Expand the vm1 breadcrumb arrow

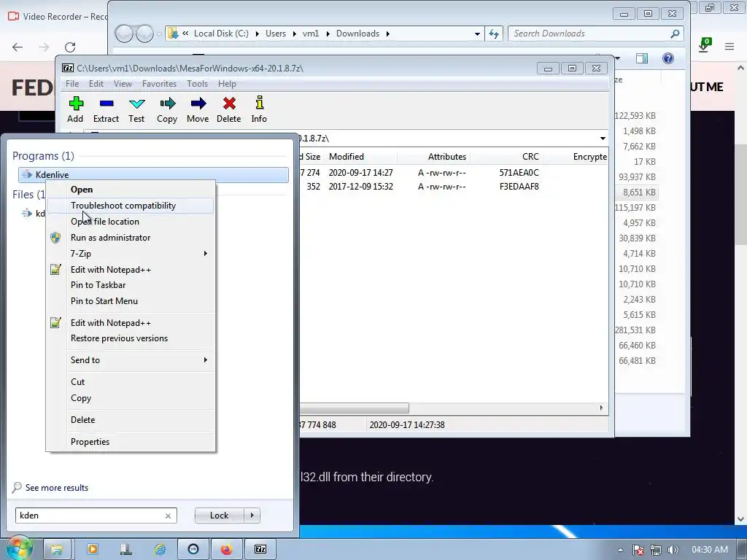click(x=328, y=34)
